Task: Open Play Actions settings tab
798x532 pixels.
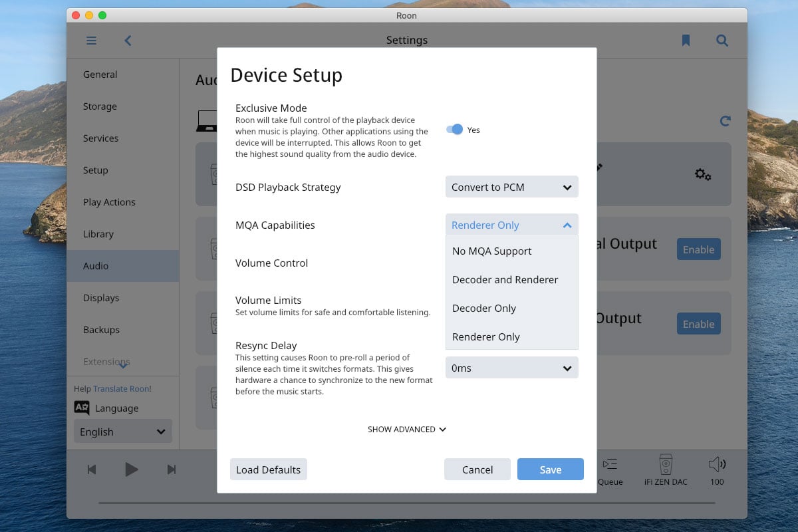Action: 123,202
